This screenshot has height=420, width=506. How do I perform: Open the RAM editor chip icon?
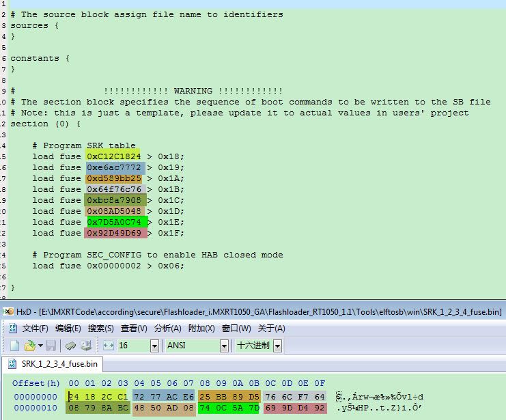tap(70, 346)
